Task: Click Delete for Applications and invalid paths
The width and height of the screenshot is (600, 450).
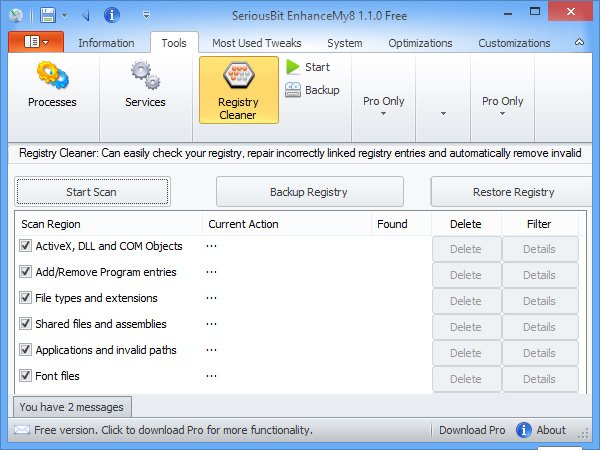Action: click(466, 353)
